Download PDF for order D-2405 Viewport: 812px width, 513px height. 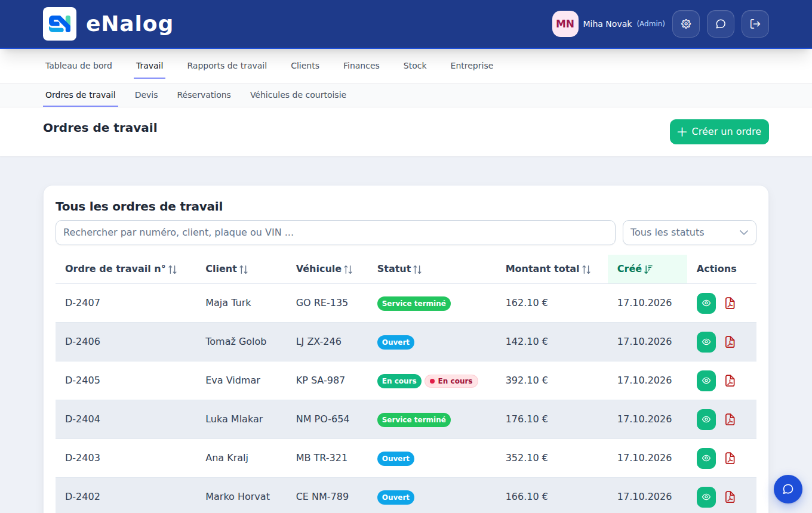point(730,381)
